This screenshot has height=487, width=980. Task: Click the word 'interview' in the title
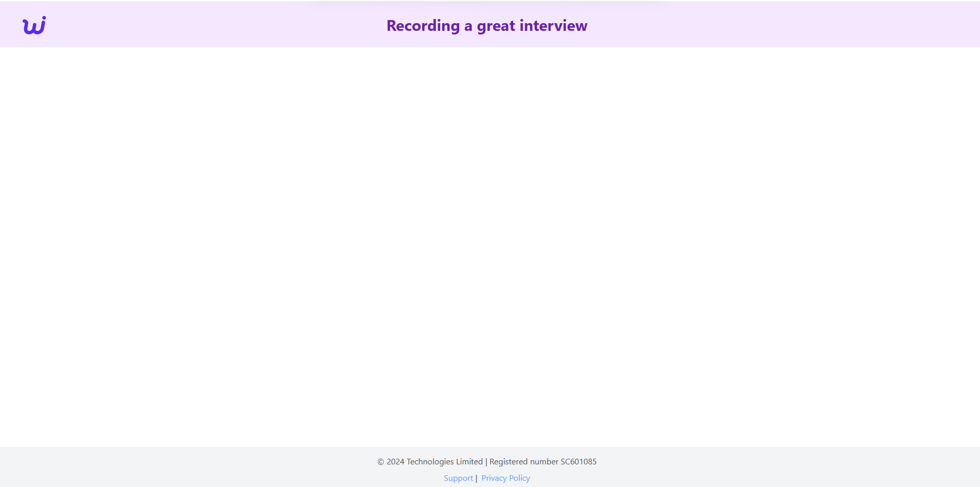tap(553, 26)
